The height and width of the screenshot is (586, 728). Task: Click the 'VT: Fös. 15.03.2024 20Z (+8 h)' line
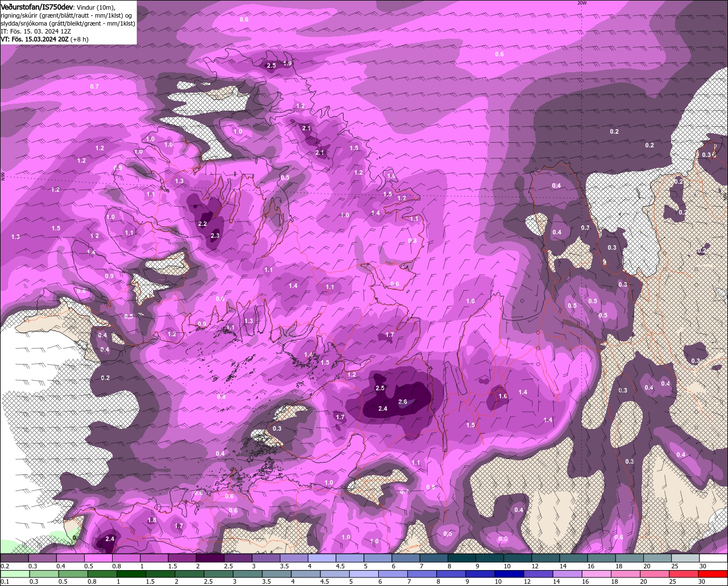(x=44, y=39)
